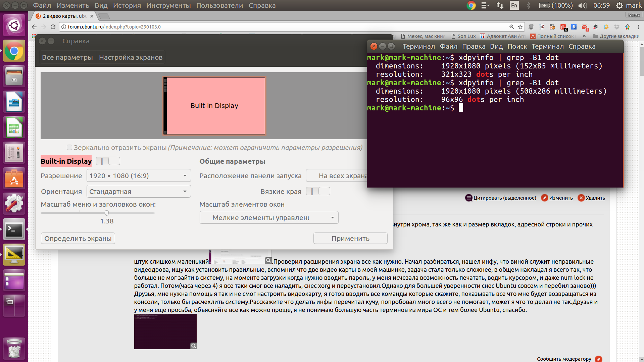Viewport: 644px width, 362px height.
Task: Open the Инструменты menu in top bar
Action: (168, 5)
